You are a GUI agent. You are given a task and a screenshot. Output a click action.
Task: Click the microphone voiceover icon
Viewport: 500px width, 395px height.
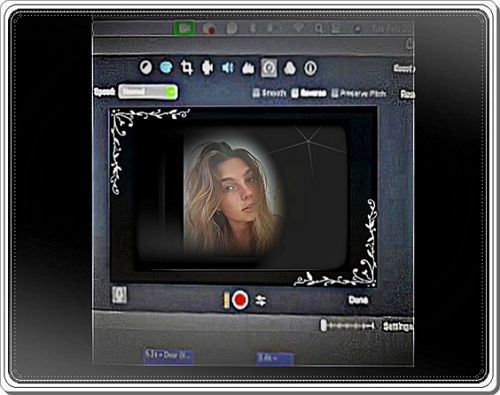[x=119, y=295]
